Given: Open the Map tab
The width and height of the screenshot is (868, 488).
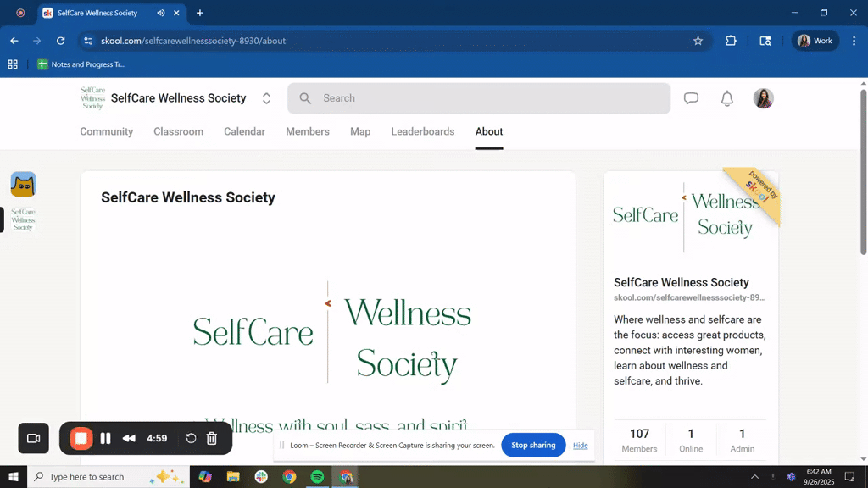Looking at the screenshot, I should click(360, 131).
